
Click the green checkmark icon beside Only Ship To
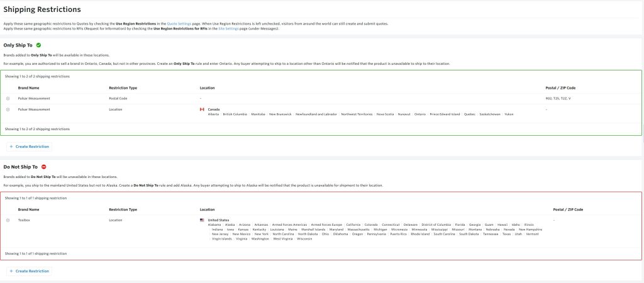coord(38,45)
